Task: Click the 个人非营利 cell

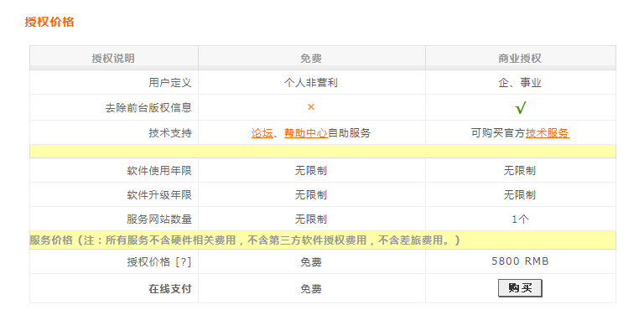Action: (311, 83)
